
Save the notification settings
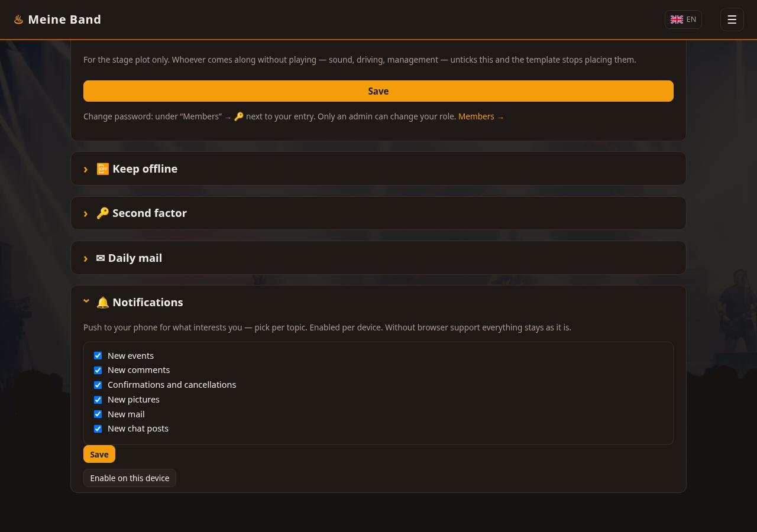click(x=99, y=454)
